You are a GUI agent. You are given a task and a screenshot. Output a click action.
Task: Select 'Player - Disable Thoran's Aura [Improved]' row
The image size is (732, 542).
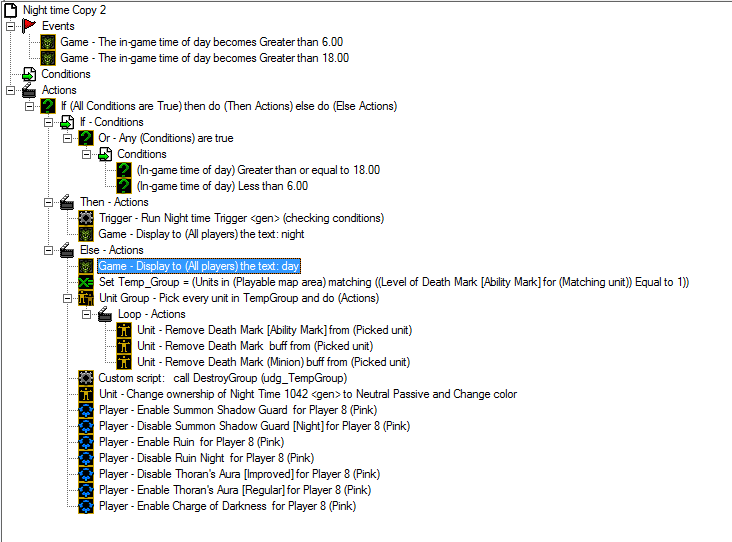pos(239,474)
